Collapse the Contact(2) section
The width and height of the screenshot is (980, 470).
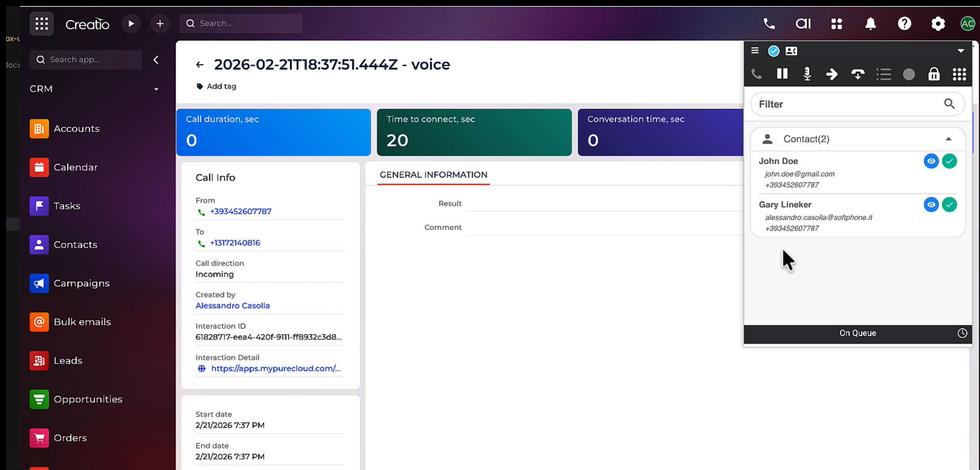[x=949, y=139]
